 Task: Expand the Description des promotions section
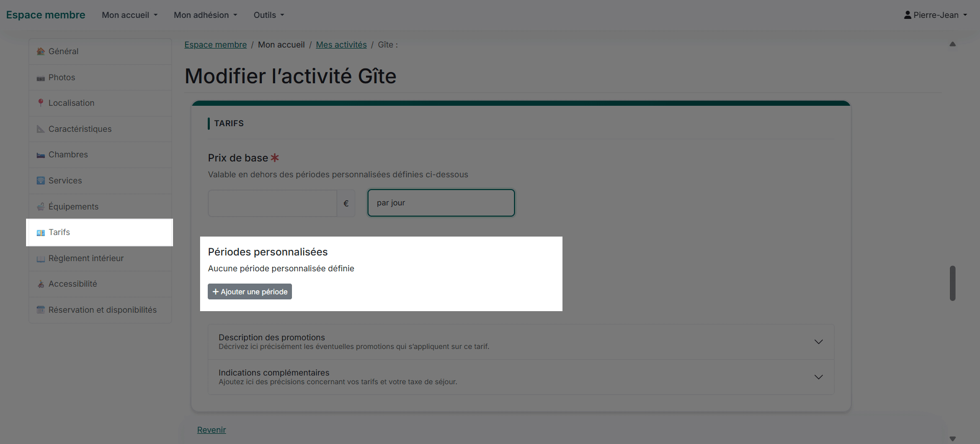click(x=521, y=342)
